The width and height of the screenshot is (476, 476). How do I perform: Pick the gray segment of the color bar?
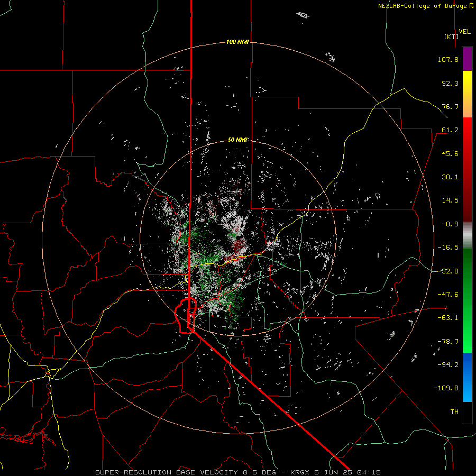tap(467, 235)
